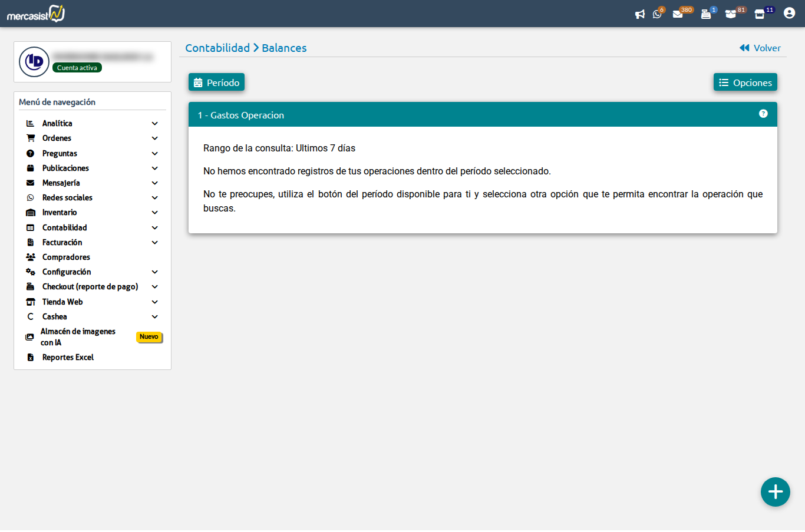The height and width of the screenshot is (532, 805).
Task: View the package notifications showing 81
Action: 732,14
